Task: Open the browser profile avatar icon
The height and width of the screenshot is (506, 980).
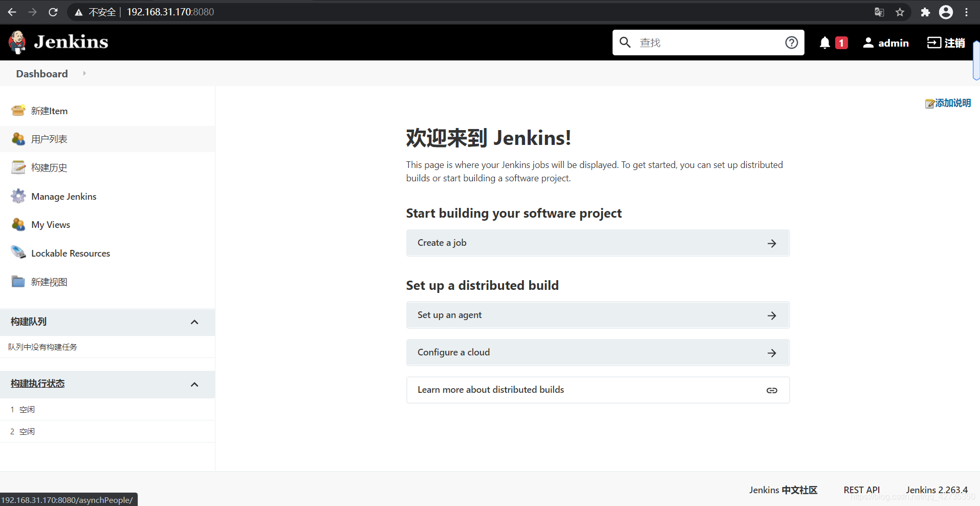Action: click(x=946, y=12)
